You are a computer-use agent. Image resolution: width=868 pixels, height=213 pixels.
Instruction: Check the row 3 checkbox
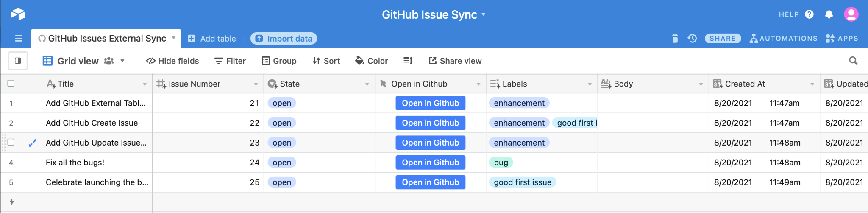click(x=11, y=142)
